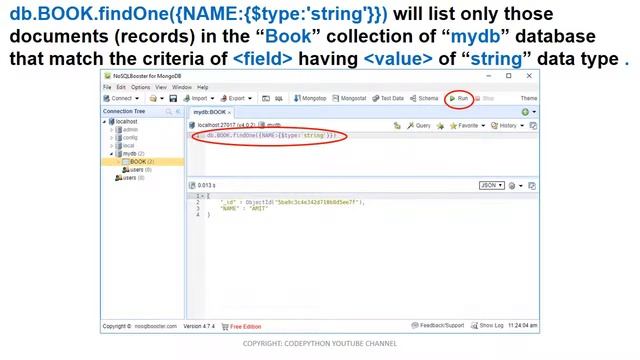Click the Export toolbar button
The width and height of the screenshot is (640, 360).
point(233,98)
